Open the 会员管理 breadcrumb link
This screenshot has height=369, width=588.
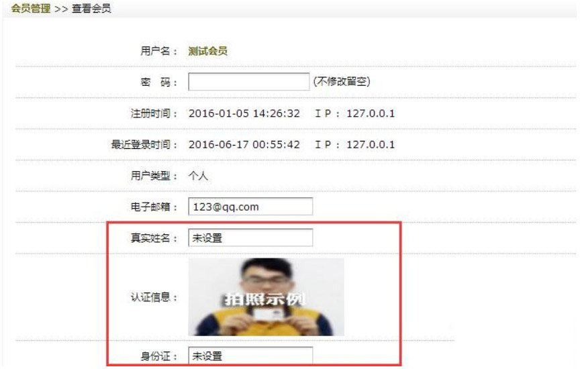click(31, 8)
